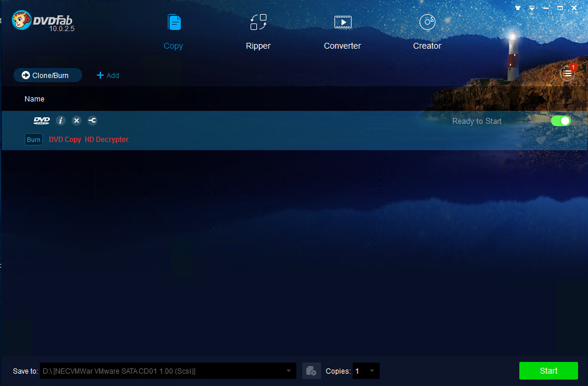Viewport: 588px width, 386px height.
Task: Toggle the Ready to Start switch
Action: click(x=560, y=121)
